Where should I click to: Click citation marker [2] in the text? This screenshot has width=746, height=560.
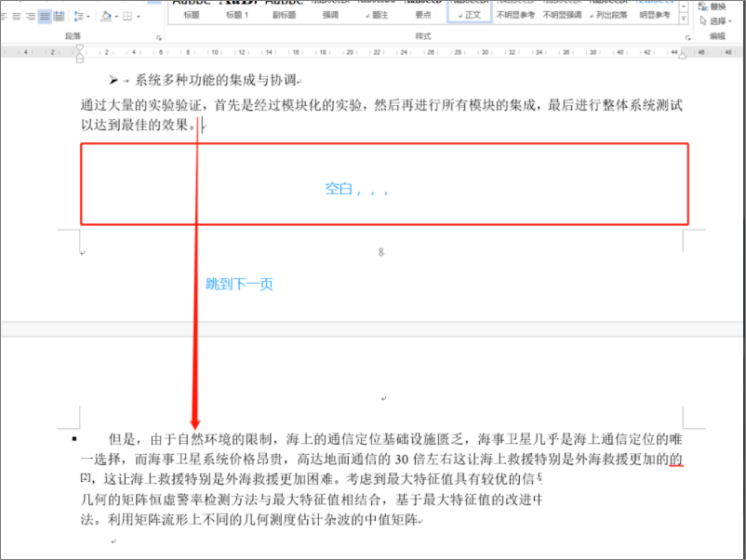(x=86, y=476)
